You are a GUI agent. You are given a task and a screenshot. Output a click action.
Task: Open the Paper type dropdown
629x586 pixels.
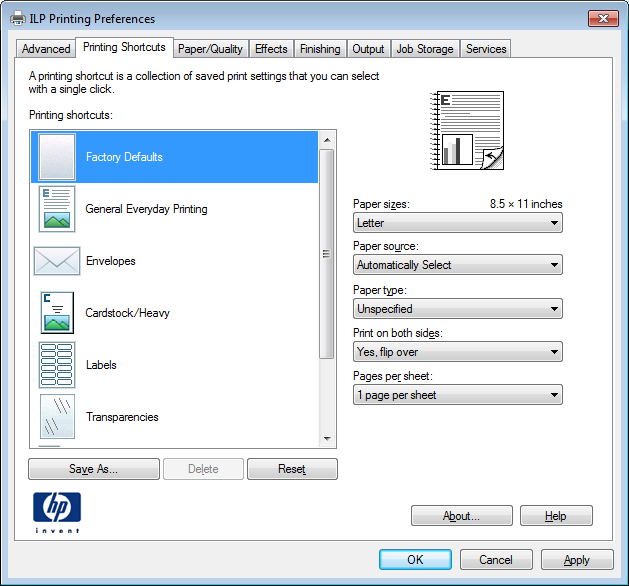pos(458,309)
